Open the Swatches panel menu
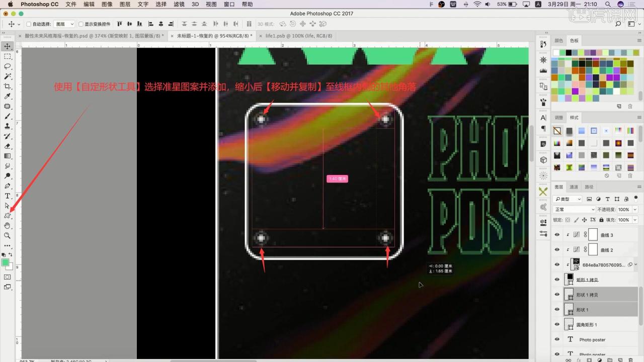Image resolution: width=644 pixels, height=362 pixels. pyautogui.click(x=639, y=40)
